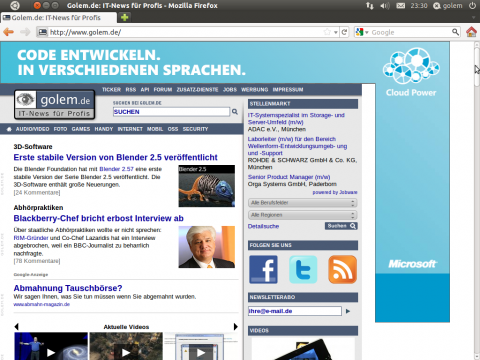
Task: Open Senior Product Manager job listing
Action: (289, 177)
